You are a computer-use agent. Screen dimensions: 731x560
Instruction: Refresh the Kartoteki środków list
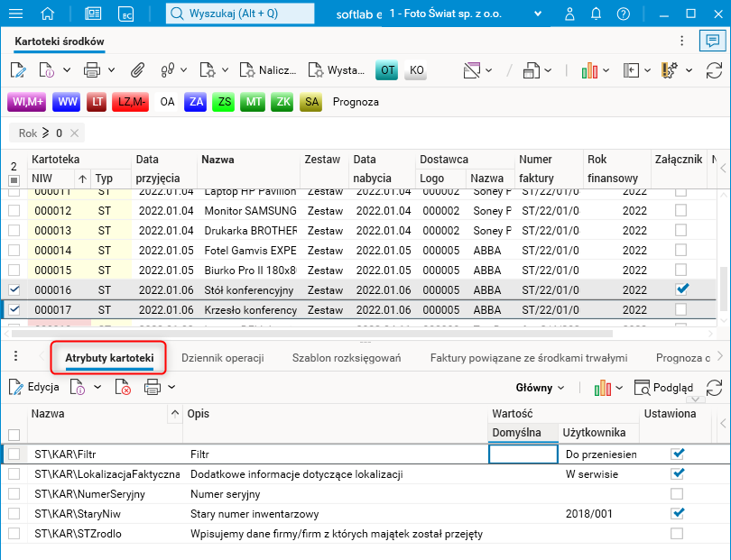point(713,69)
